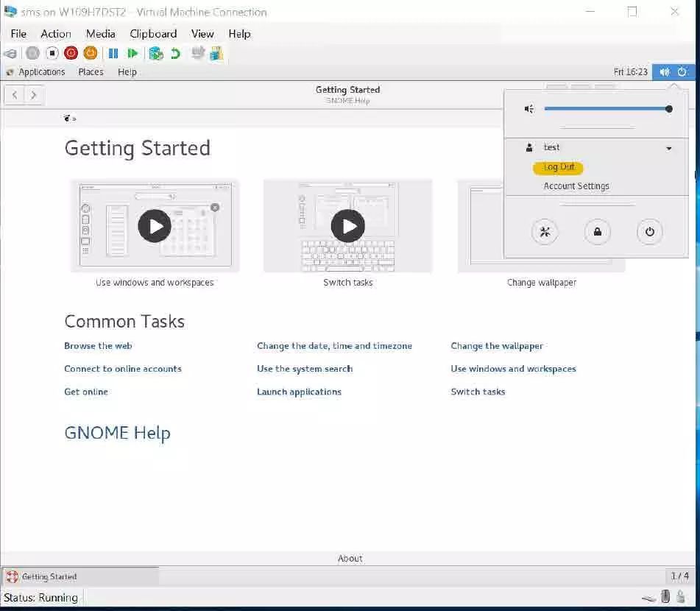Open Connect to online accounts link
The height and width of the screenshot is (611, 700).
pos(123,369)
